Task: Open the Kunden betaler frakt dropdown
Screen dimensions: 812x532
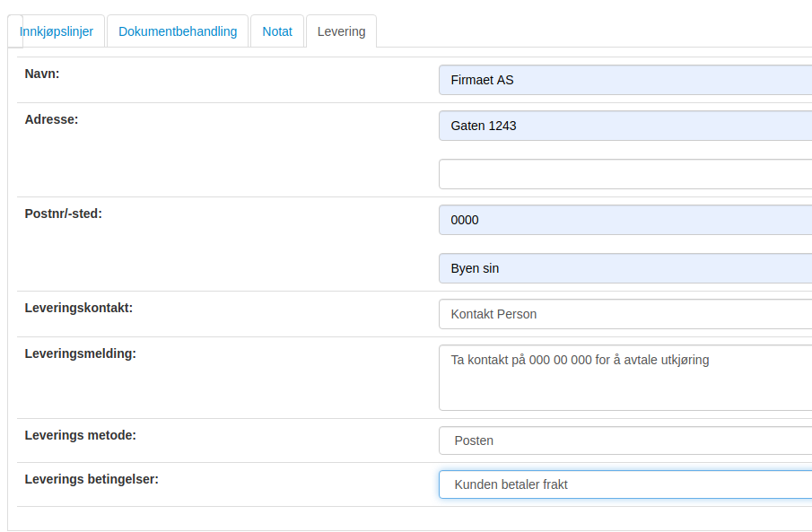Action: pyautogui.click(x=625, y=484)
